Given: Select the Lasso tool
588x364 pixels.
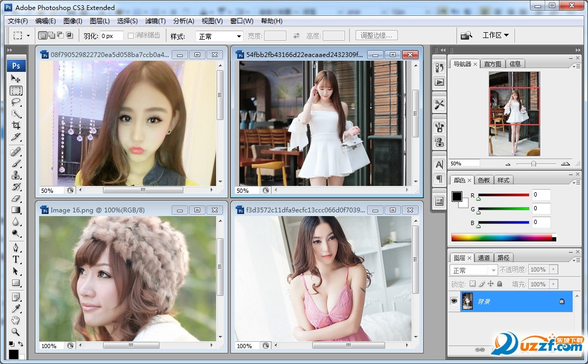Looking at the screenshot, I should 16,102.
